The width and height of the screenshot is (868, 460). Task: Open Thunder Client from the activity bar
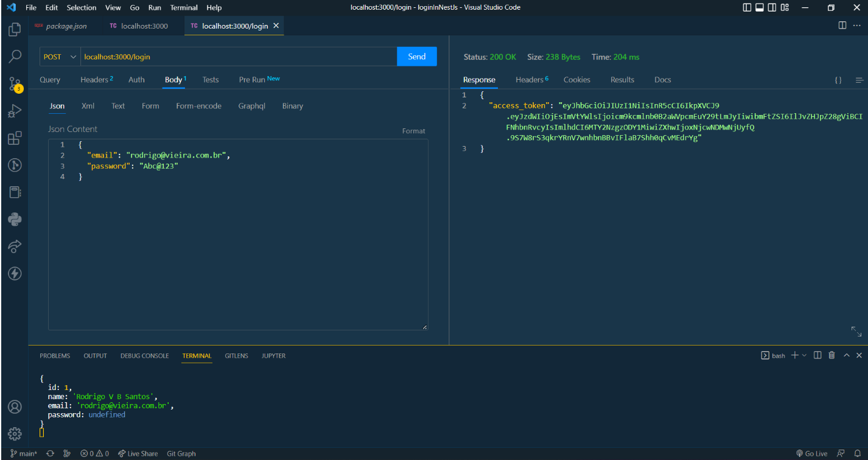[14, 274]
